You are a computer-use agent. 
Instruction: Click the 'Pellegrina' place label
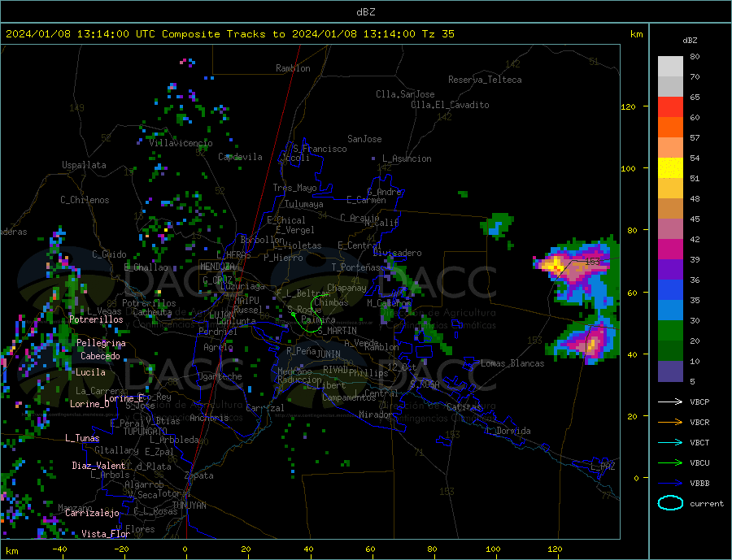click(101, 343)
